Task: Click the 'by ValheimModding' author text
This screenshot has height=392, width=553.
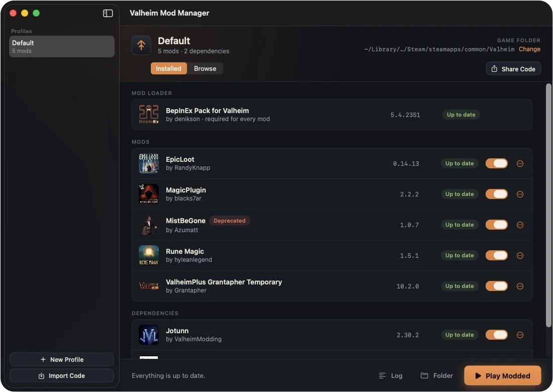Action: pyautogui.click(x=194, y=339)
